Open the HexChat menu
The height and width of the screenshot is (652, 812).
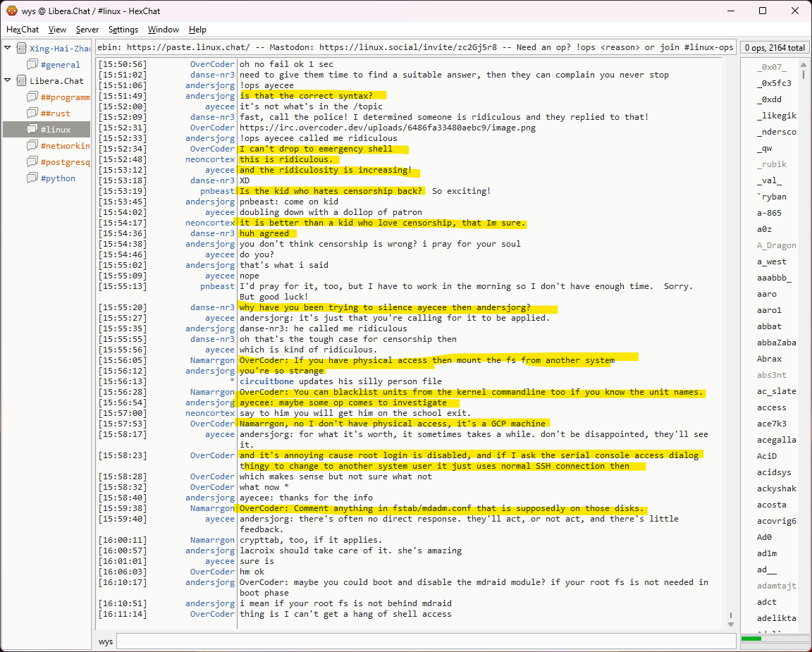click(23, 30)
